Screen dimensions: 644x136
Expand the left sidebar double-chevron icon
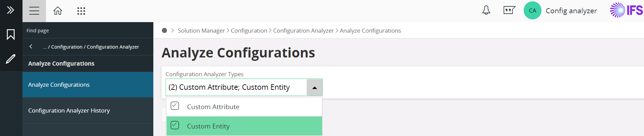coord(11,10)
